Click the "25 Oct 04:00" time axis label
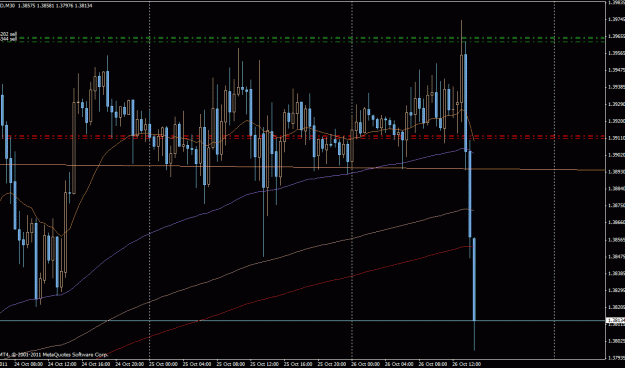The height and width of the screenshot is (368, 625). pos(197,364)
